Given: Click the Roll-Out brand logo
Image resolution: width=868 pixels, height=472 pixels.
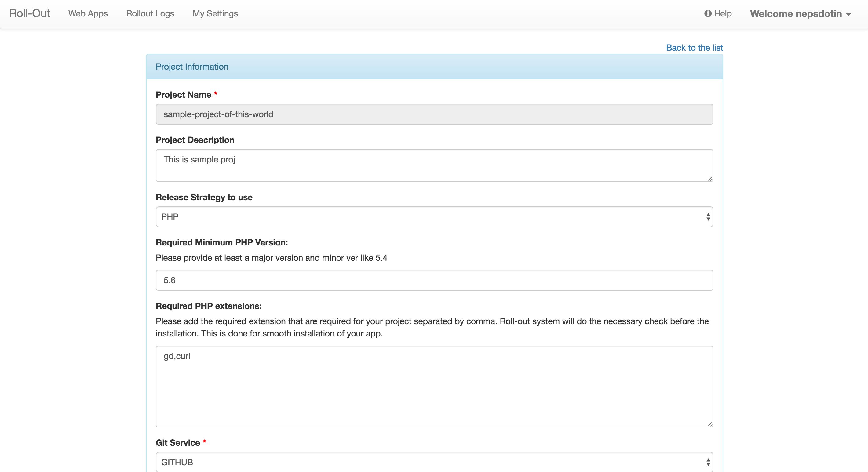Looking at the screenshot, I should (x=30, y=13).
